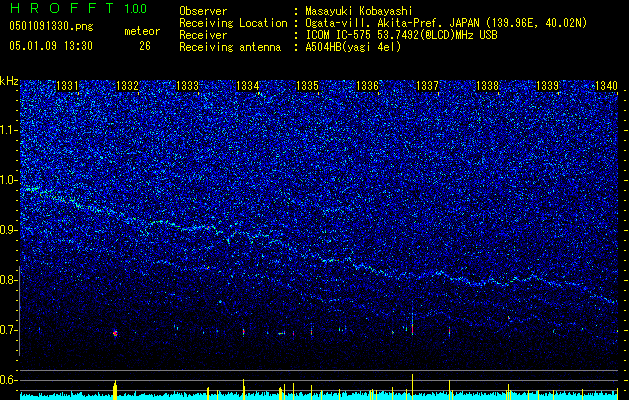Click the 1335 time marker
Viewport: 629px width, 400px height.
coord(307,85)
